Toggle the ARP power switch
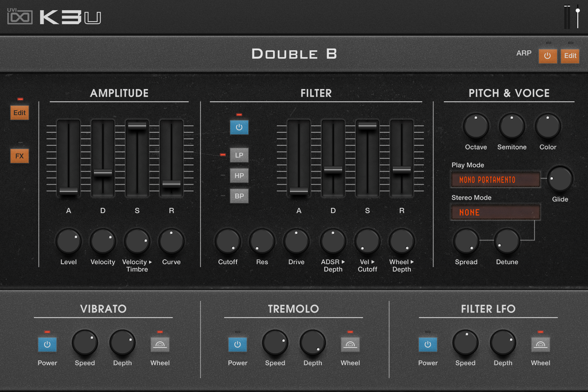The width and height of the screenshot is (588, 392). point(548,56)
